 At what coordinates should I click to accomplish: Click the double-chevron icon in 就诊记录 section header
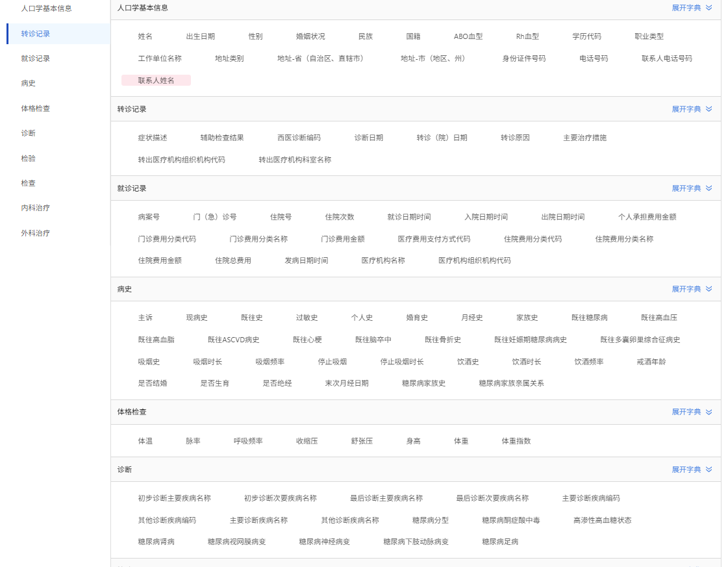point(709,188)
